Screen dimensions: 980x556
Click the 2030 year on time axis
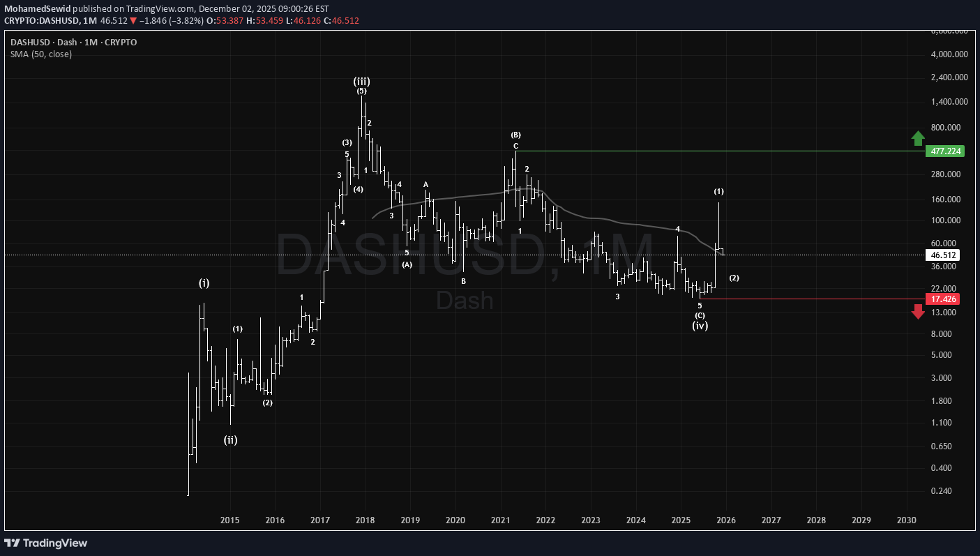[x=907, y=520]
